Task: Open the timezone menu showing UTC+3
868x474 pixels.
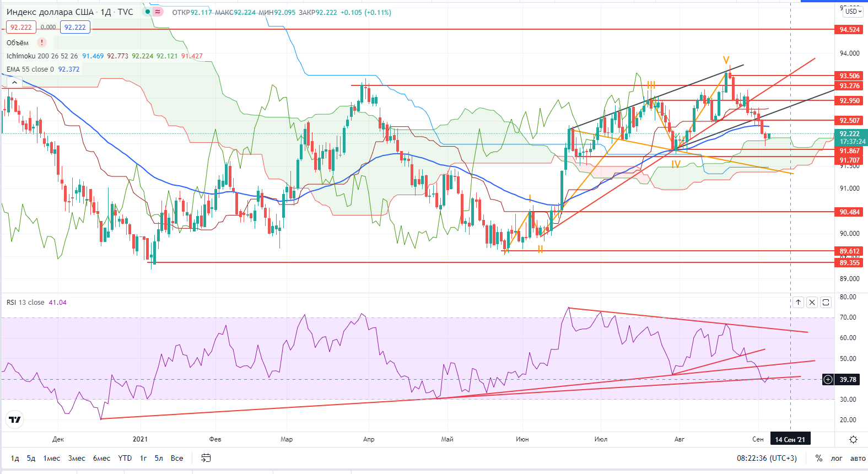Action: (767, 458)
